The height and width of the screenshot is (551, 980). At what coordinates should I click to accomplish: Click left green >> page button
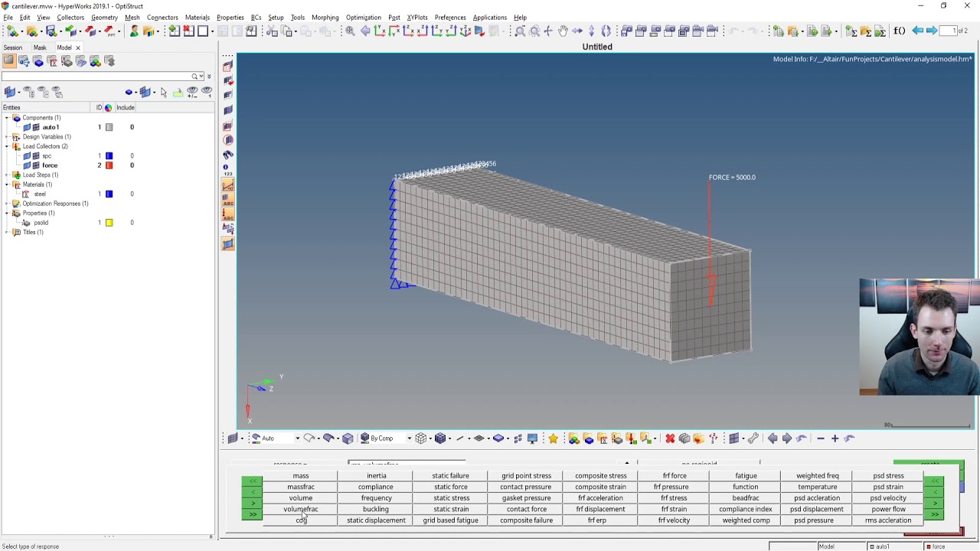point(252,514)
